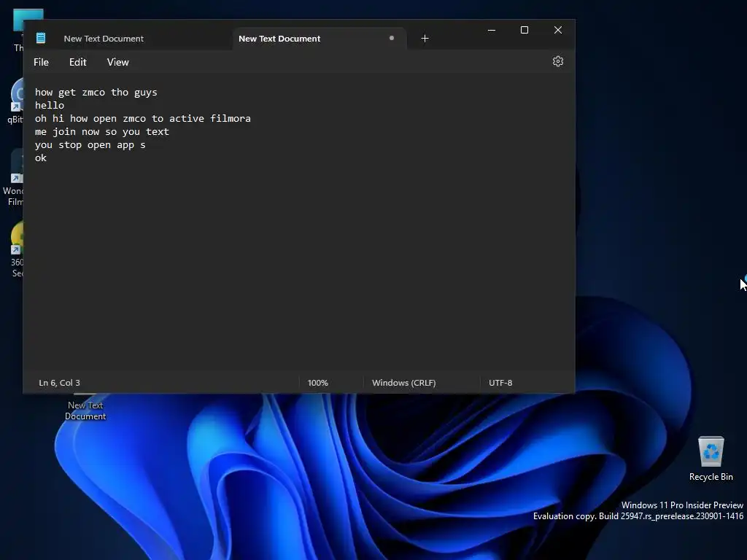Select the 360 Security desktop shortcut
The width and height of the screenshot is (747, 560).
pyautogui.click(x=18, y=249)
